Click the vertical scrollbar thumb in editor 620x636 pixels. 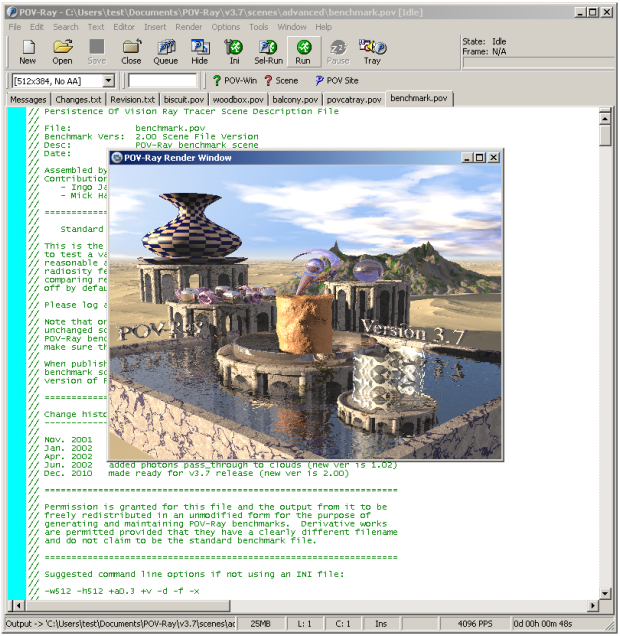tap(605, 135)
